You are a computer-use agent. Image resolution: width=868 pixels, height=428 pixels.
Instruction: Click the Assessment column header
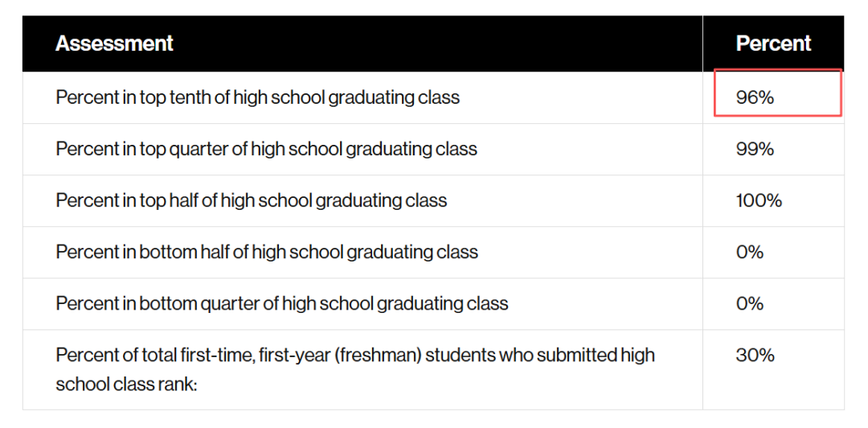coord(114,43)
